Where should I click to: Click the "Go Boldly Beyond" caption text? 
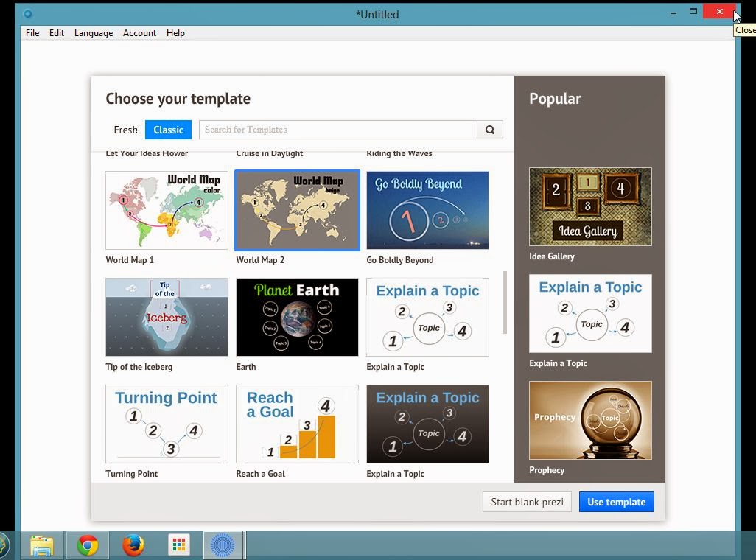pyautogui.click(x=400, y=260)
